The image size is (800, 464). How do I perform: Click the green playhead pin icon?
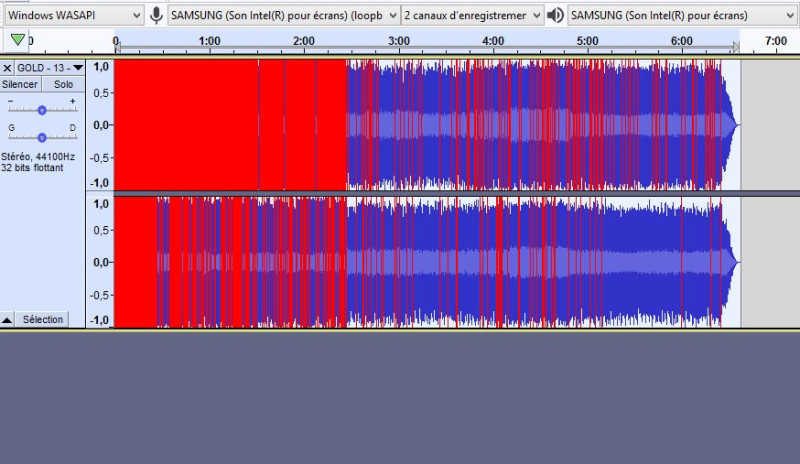coord(18,40)
